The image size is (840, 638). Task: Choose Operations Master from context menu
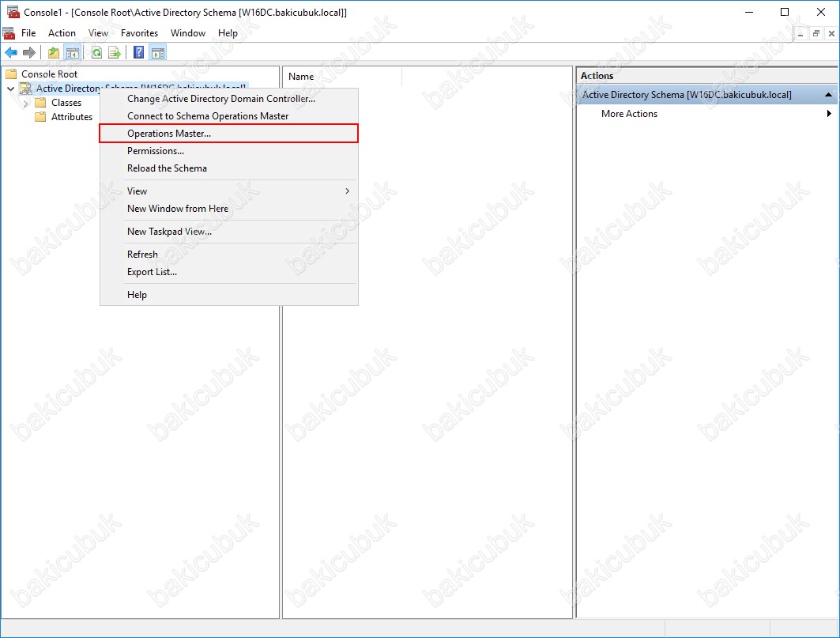228,134
